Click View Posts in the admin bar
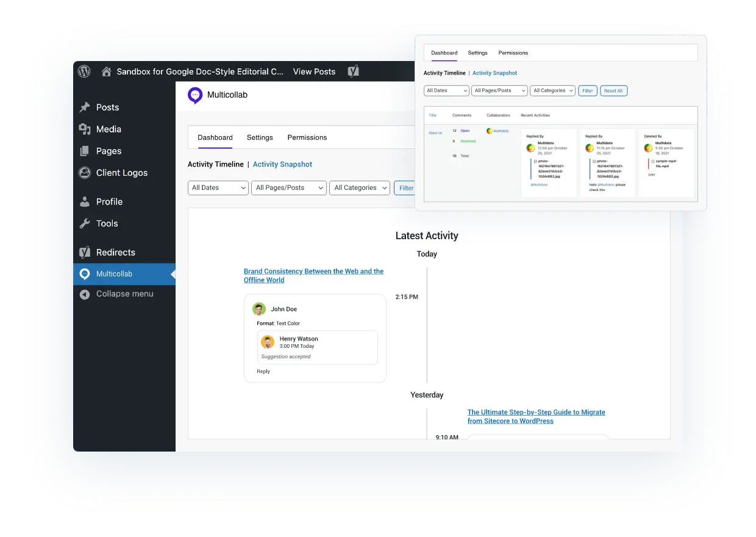The image size is (756, 537). 314,71
